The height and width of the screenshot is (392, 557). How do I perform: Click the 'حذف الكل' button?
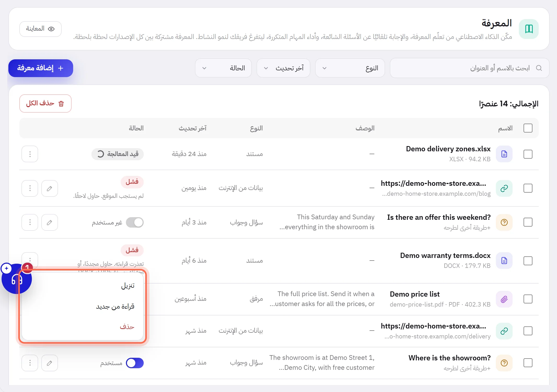coord(45,103)
